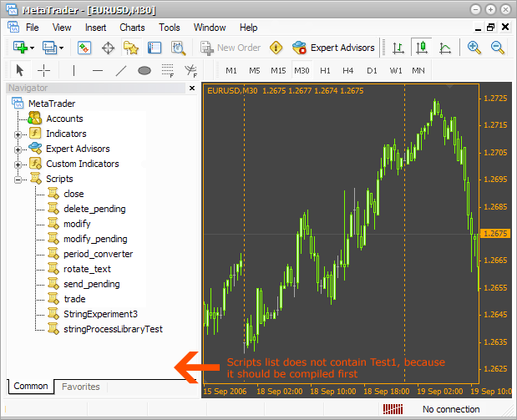
Task: Open the Profiles dropdown arrow
Action: [61, 48]
